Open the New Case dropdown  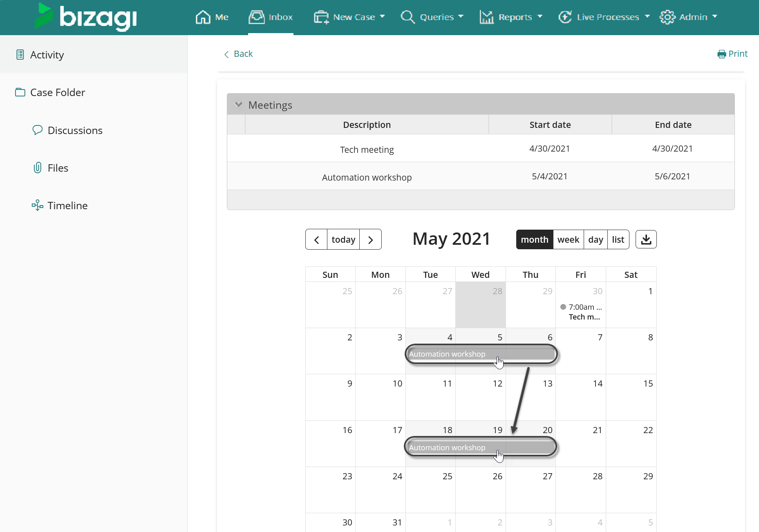point(349,17)
